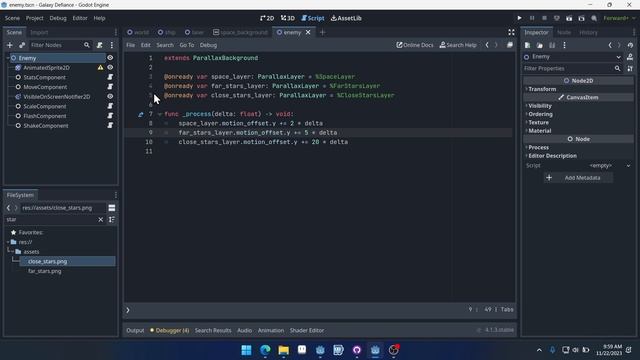Screen dimensions: 640x360
Task: Open the StatsComponent script icon
Action: 110,77
